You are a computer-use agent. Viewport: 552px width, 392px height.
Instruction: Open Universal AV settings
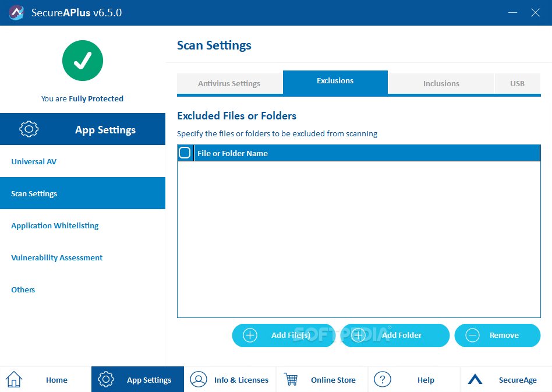(83, 161)
